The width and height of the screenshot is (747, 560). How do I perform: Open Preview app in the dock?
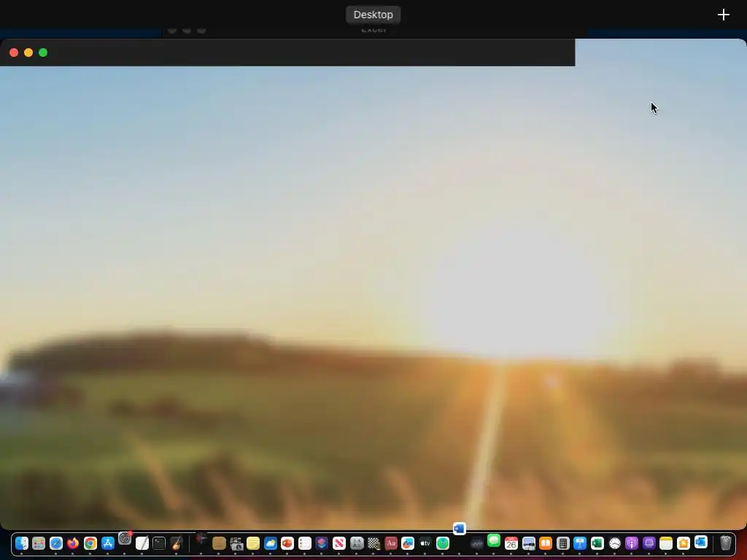coord(528,543)
